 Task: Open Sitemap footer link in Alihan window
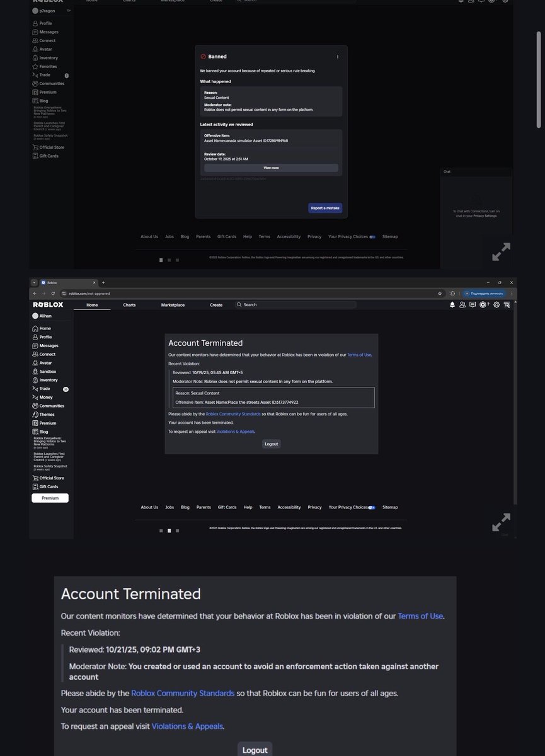click(390, 507)
